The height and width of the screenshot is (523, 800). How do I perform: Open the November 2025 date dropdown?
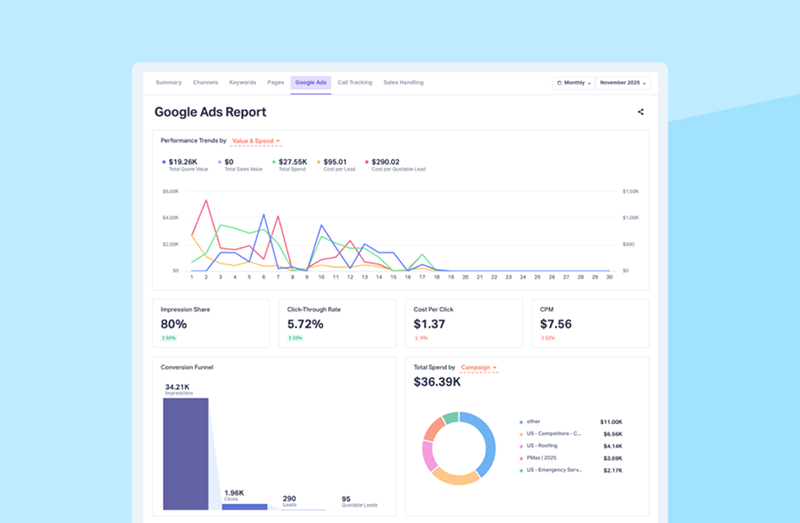623,83
